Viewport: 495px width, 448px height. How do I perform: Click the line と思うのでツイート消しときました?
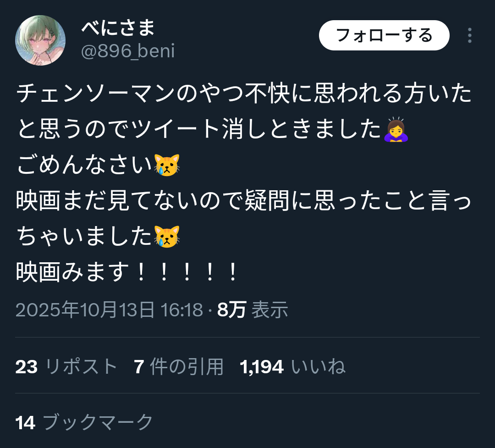199,129
